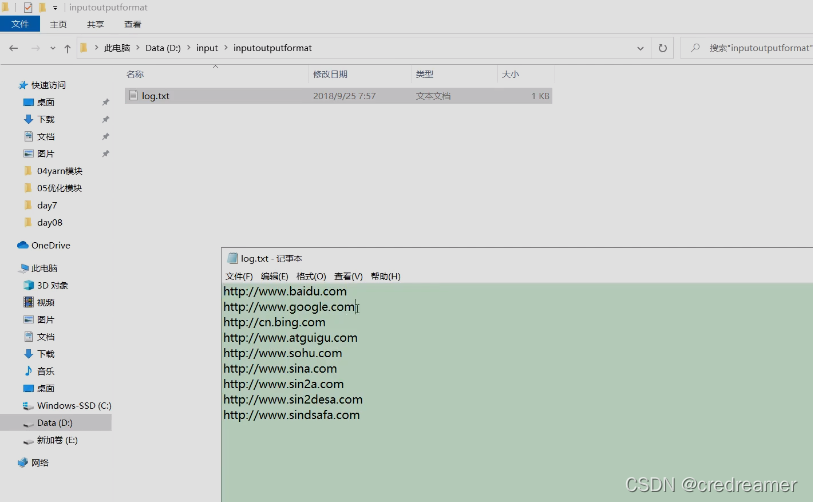Select the log.txt file row
This screenshot has width=813, height=502.
click(338, 96)
